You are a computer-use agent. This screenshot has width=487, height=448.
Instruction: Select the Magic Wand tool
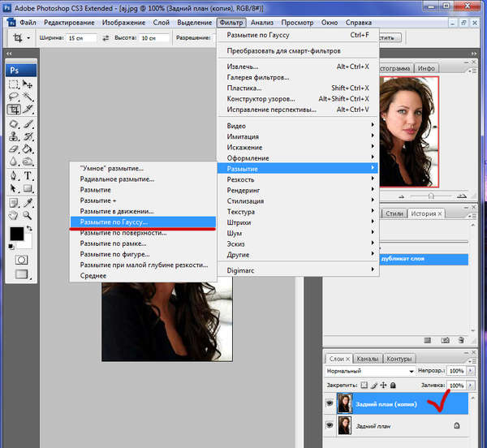pyautogui.click(x=28, y=97)
